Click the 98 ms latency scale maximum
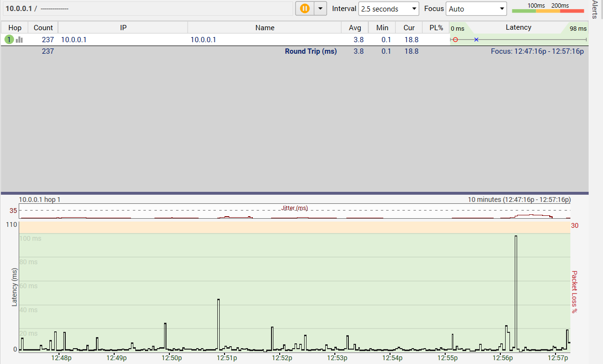The image size is (603, 364). [578, 28]
